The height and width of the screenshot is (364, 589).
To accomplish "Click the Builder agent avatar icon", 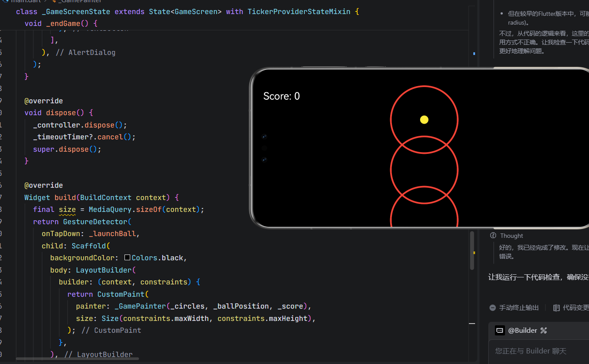I will pyautogui.click(x=500, y=331).
